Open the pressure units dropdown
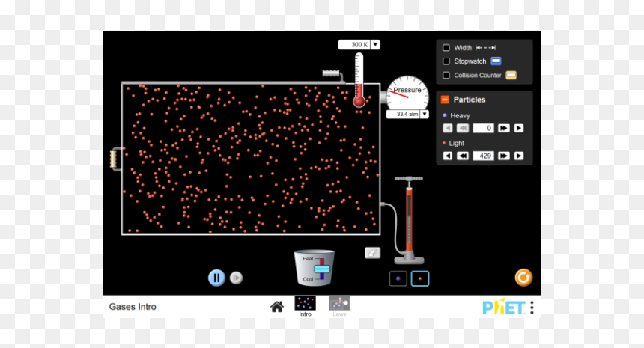This screenshot has height=348, width=644. point(425,114)
